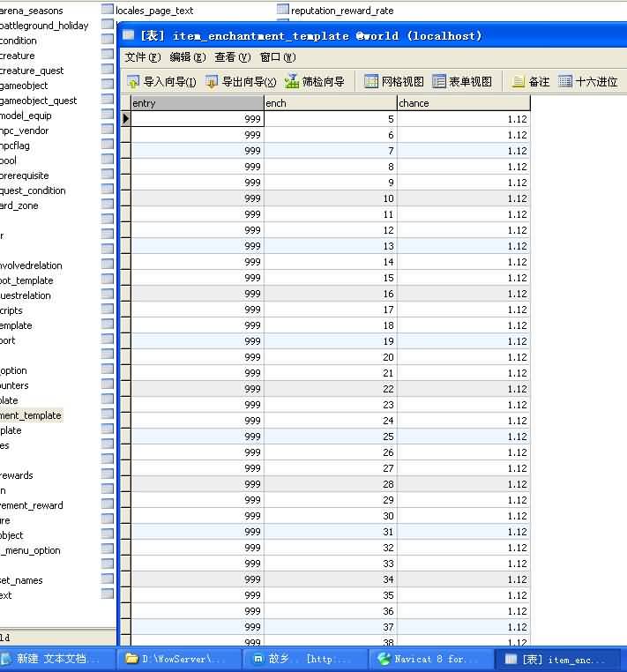Screen dimensions: 627x672
Task: Select the row marker for ench 5
Action: 125,119
